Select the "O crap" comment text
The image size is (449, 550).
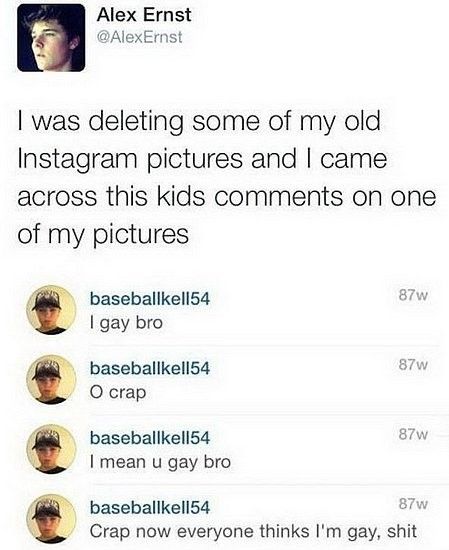click(x=118, y=392)
